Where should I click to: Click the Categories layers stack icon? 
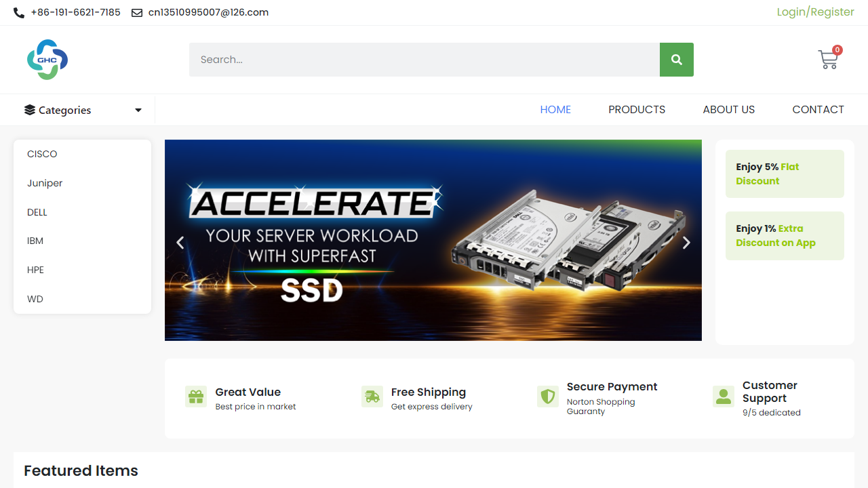click(x=30, y=110)
